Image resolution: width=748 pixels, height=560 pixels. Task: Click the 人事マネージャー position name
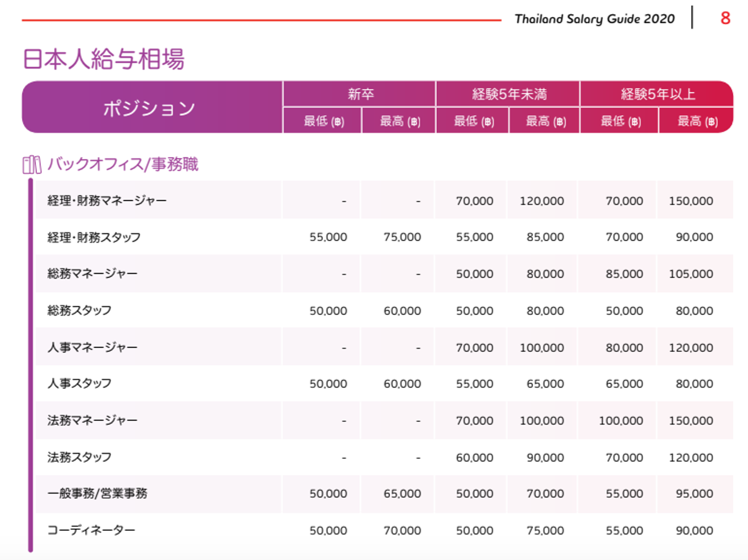(x=92, y=347)
